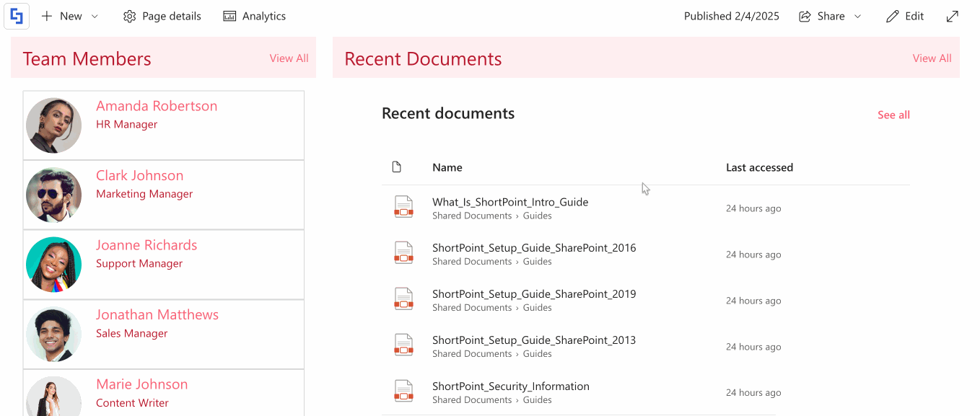The height and width of the screenshot is (416, 980).
Task: Click the ShortPoint_Setup_Guide_SharePoint_2013 file icon
Action: point(403,345)
